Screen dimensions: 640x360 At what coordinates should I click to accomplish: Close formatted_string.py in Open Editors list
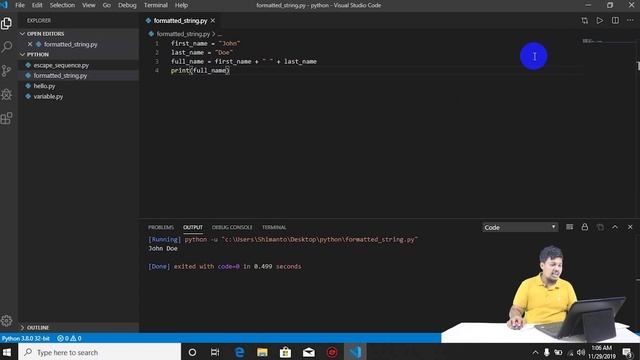click(30, 44)
